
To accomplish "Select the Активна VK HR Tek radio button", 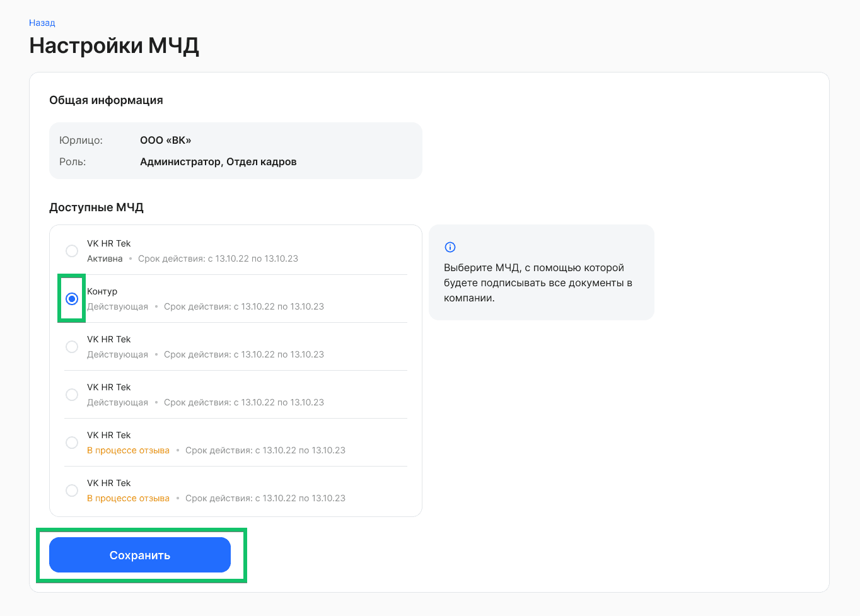I will point(72,251).
